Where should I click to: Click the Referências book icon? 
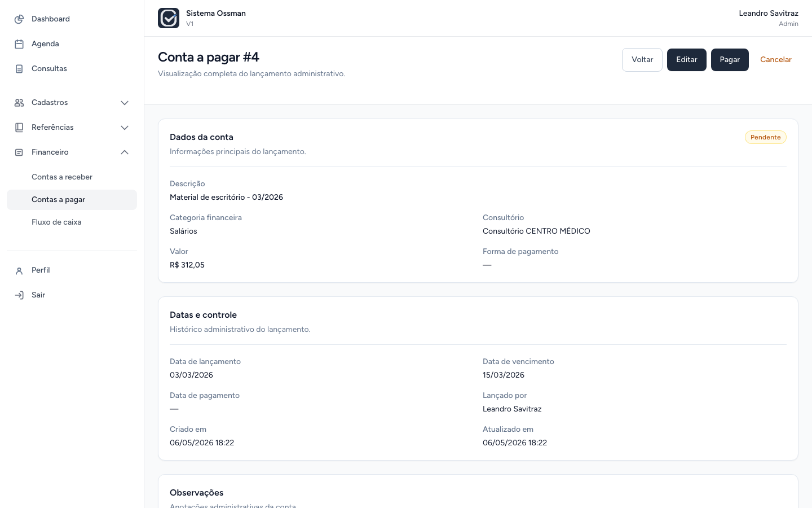point(19,128)
